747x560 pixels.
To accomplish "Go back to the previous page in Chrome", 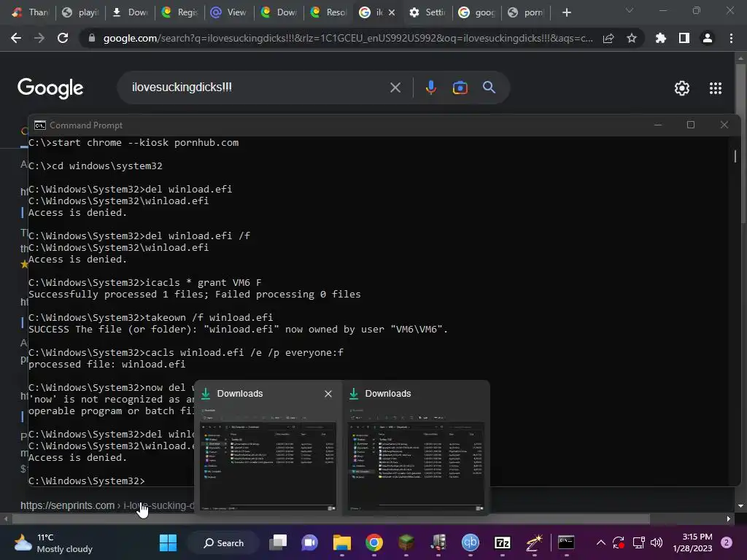I will (x=16, y=38).
